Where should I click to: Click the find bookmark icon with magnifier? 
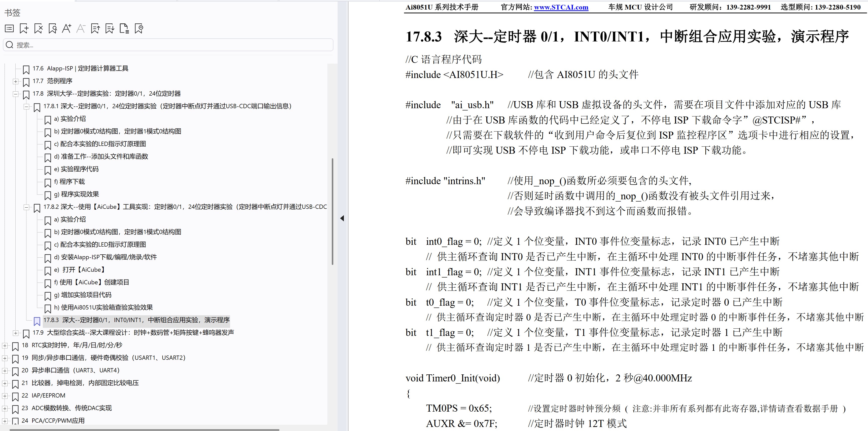(53, 29)
